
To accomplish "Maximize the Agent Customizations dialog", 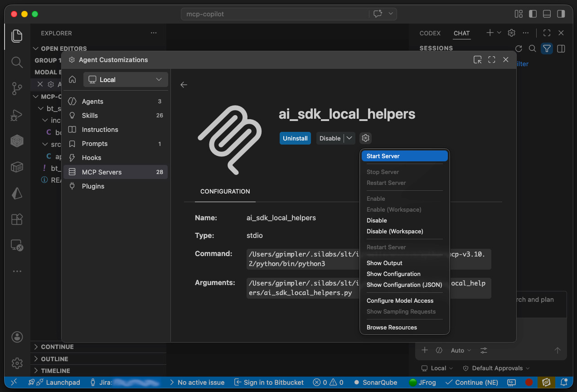I will click(491, 60).
